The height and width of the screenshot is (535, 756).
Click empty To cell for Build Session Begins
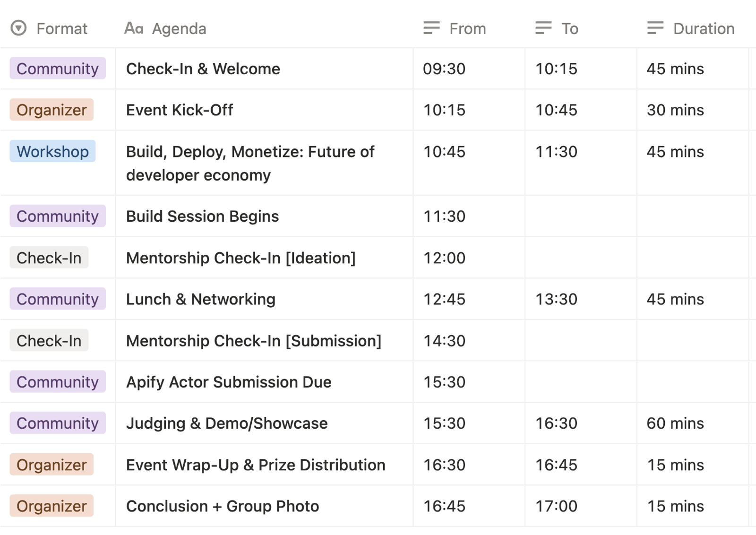click(580, 216)
